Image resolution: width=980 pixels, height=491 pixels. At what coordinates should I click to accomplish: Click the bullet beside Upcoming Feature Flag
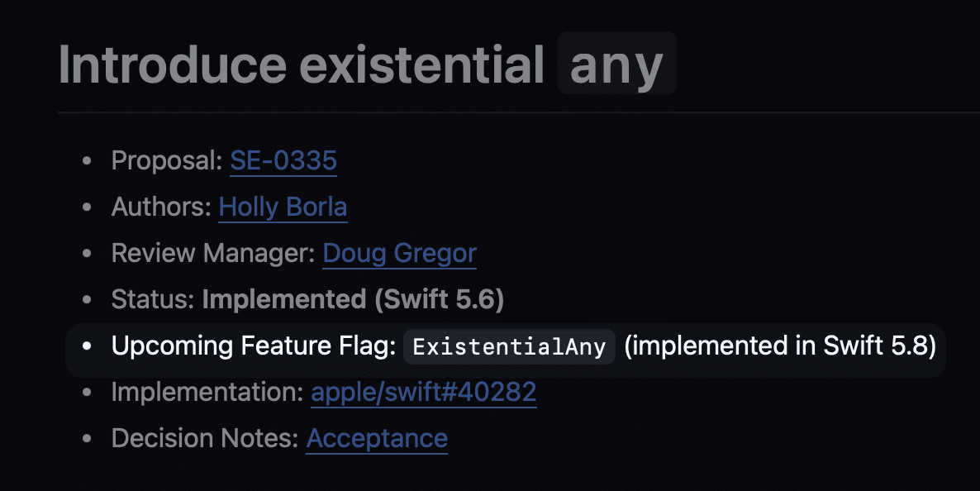87,346
